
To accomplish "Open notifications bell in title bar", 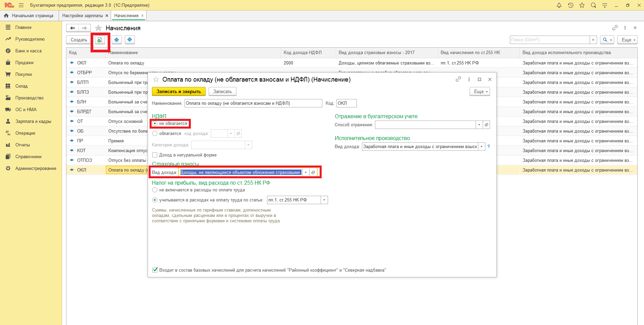I will (559, 5).
